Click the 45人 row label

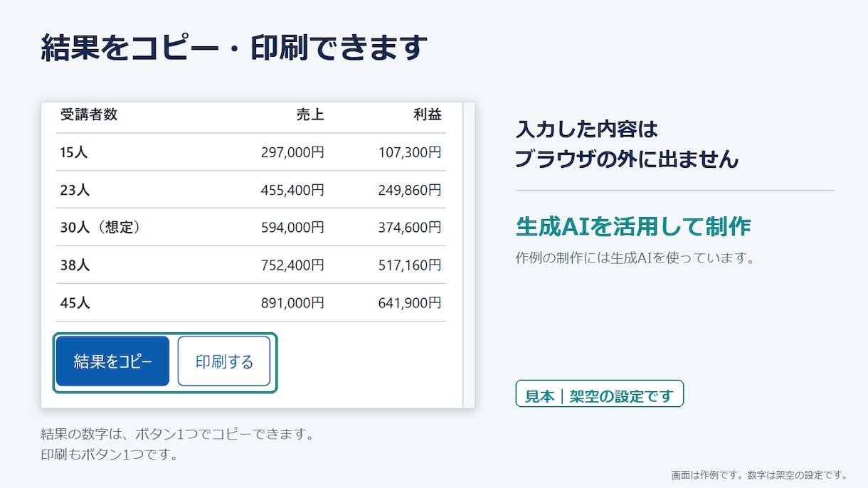pyautogui.click(x=75, y=303)
